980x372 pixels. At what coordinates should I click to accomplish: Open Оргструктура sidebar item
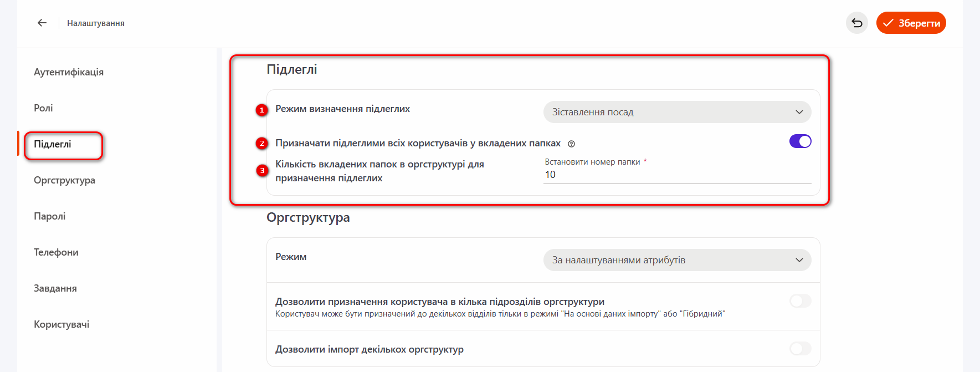(64, 180)
